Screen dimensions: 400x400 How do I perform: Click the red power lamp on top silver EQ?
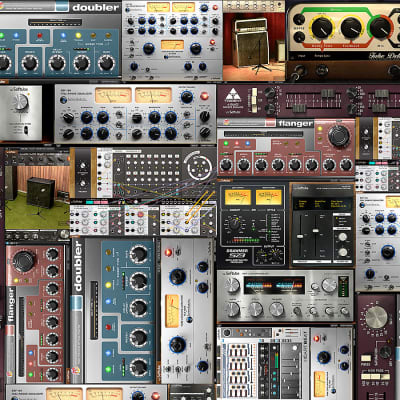(x=215, y=7)
